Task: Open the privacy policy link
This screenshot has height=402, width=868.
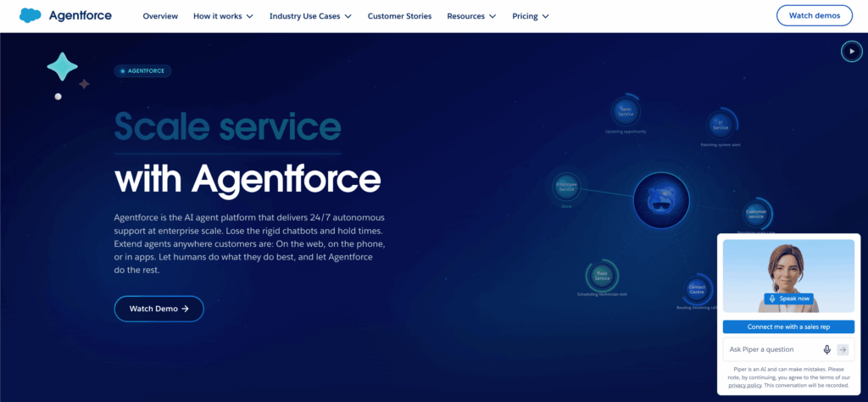Action: click(x=745, y=385)
